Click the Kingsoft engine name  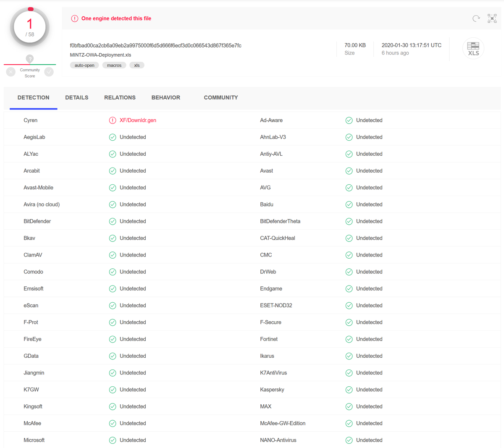[33, 406]
